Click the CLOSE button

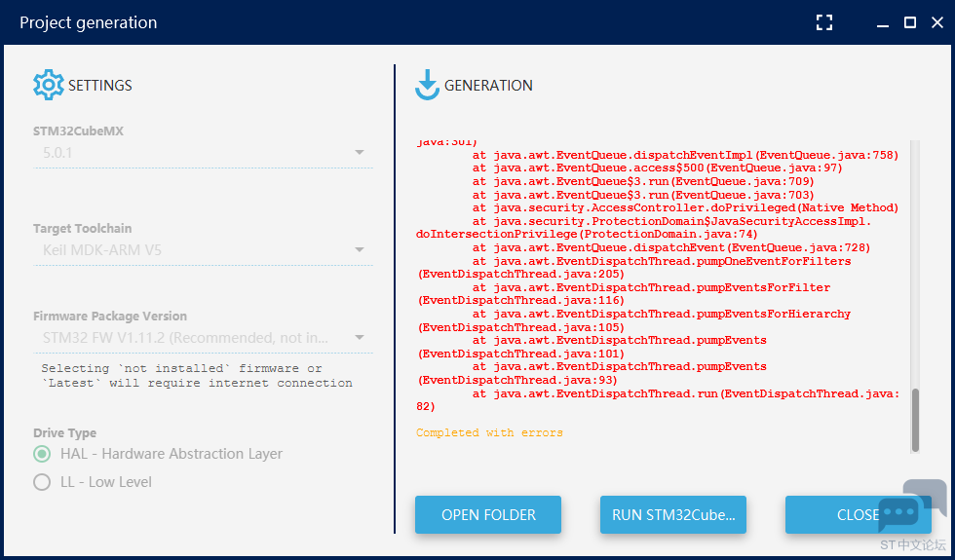[859, 515]
